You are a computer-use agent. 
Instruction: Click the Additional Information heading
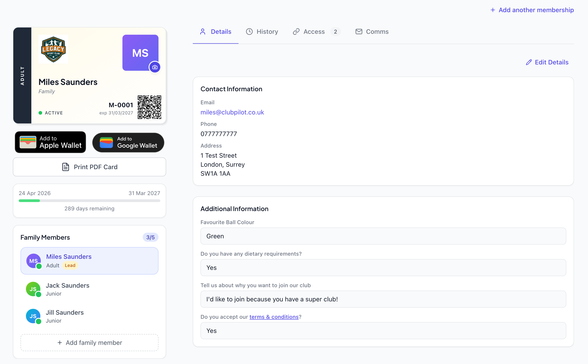234,209
